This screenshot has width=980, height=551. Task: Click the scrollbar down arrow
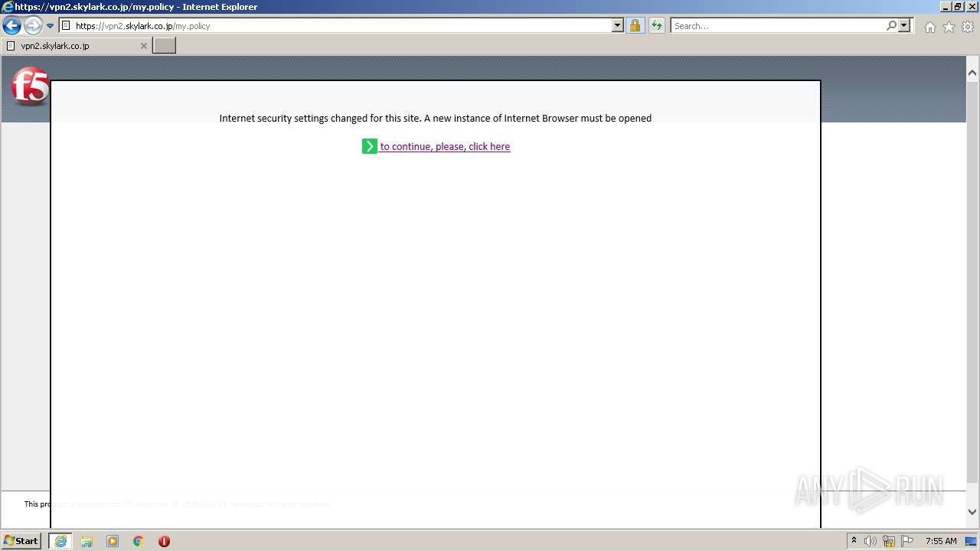point(972,512)
